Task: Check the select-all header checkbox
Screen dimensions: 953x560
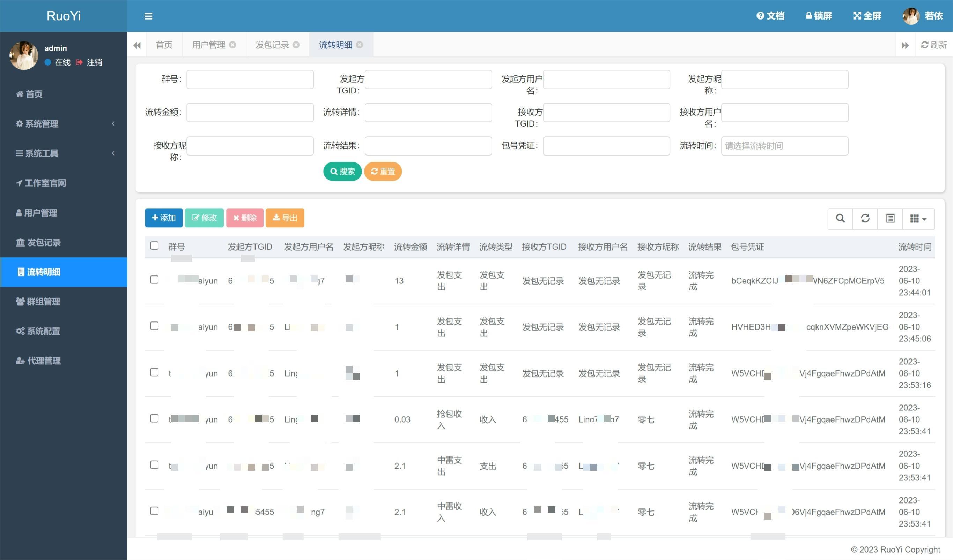Action: point(154,246)
